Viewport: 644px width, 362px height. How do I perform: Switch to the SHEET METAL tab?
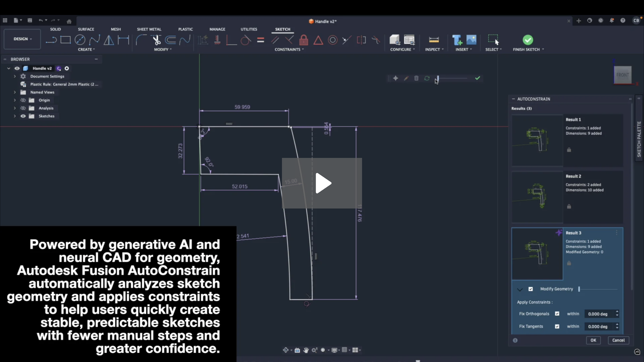coord(149,29)
